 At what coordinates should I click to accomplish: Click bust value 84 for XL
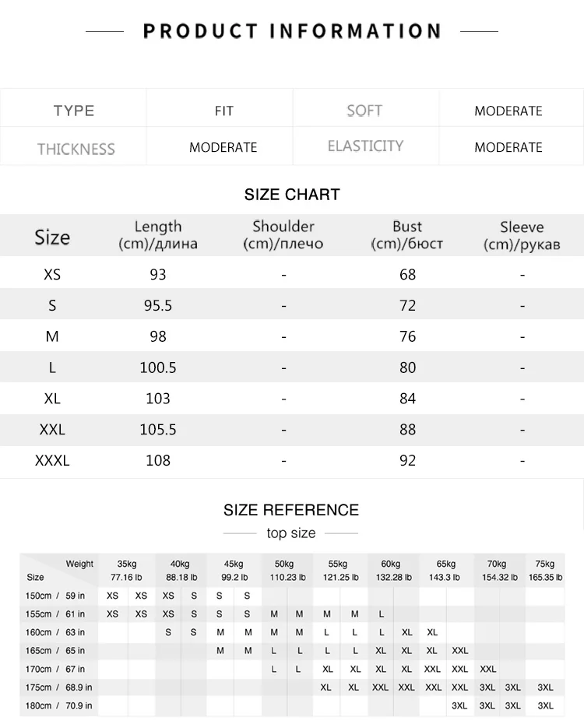coord(407,399)
